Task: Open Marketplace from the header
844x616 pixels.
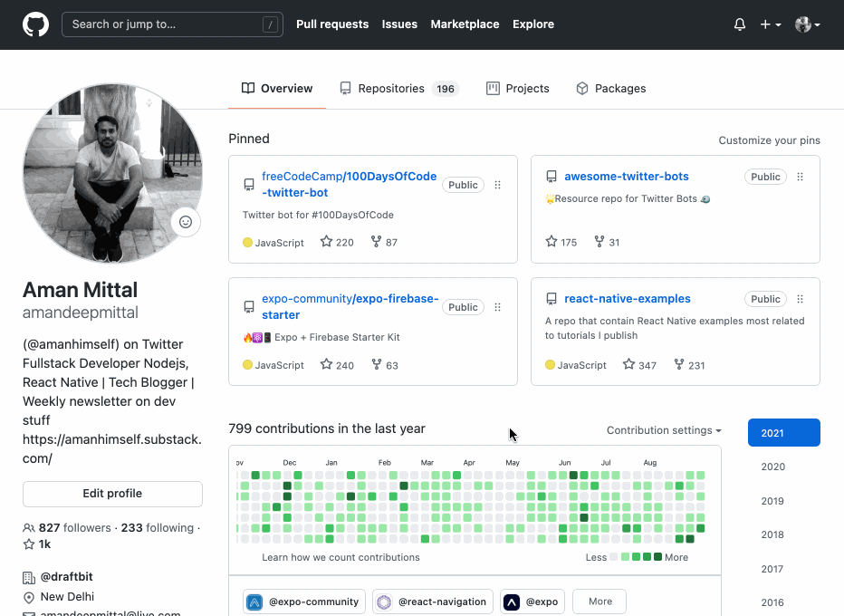Action: (465, 24)
